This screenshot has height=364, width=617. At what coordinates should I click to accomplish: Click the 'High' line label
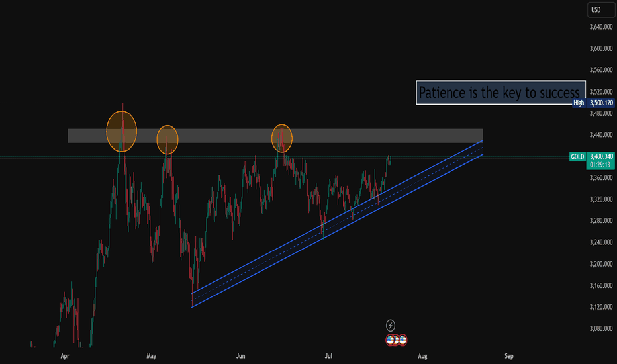click(579, 103)
